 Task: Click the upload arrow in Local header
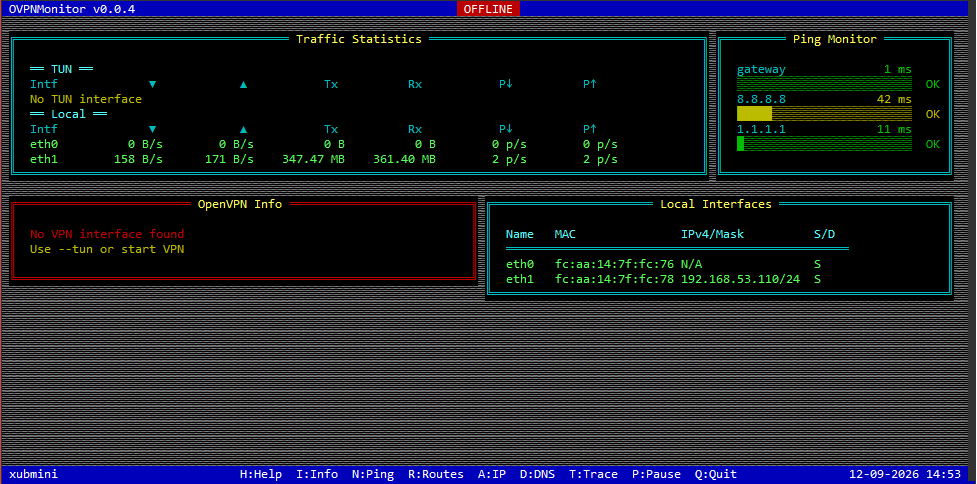tap(244, 130)
